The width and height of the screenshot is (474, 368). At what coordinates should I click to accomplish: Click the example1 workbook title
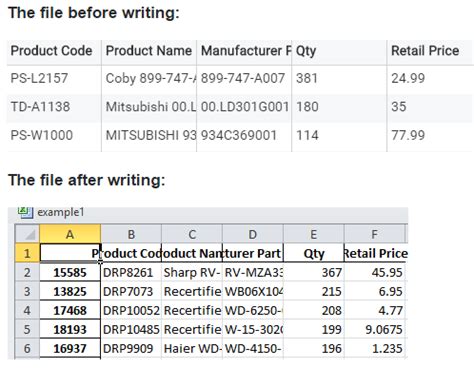point(61,212)
